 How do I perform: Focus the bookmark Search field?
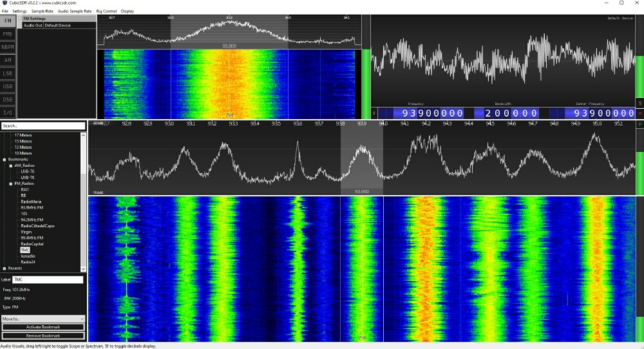(43, 126)
